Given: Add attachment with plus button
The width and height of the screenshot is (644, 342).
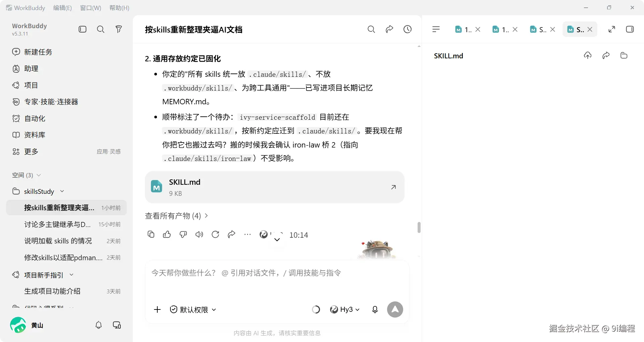Looking at the screenshot, I should coord(157,309).
